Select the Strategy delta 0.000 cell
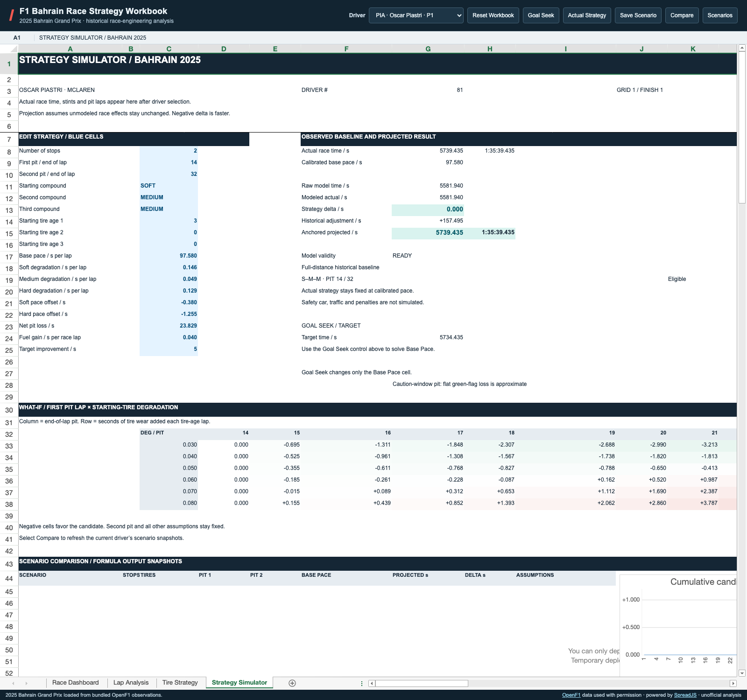This screenshot has width=747, height=700. 428,210
